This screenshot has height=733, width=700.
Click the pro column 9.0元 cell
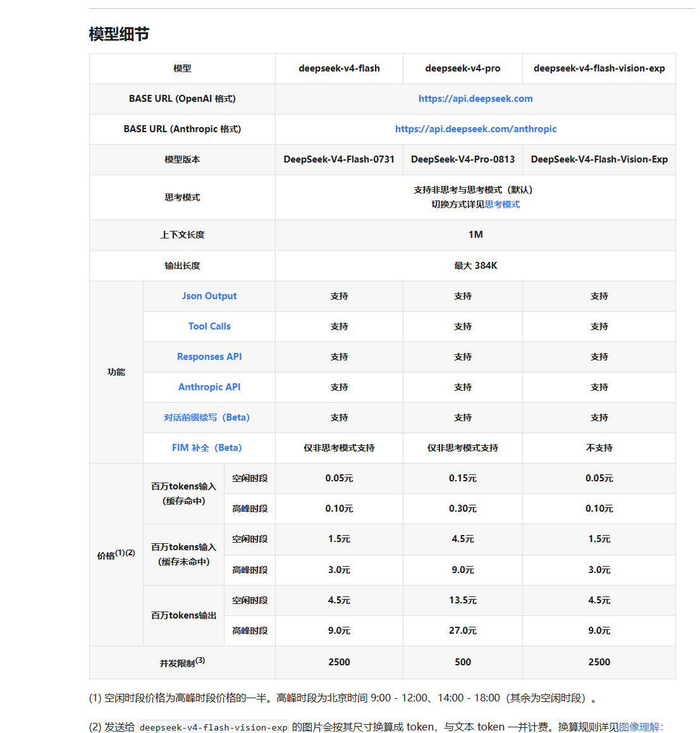[x=463, y=570]
